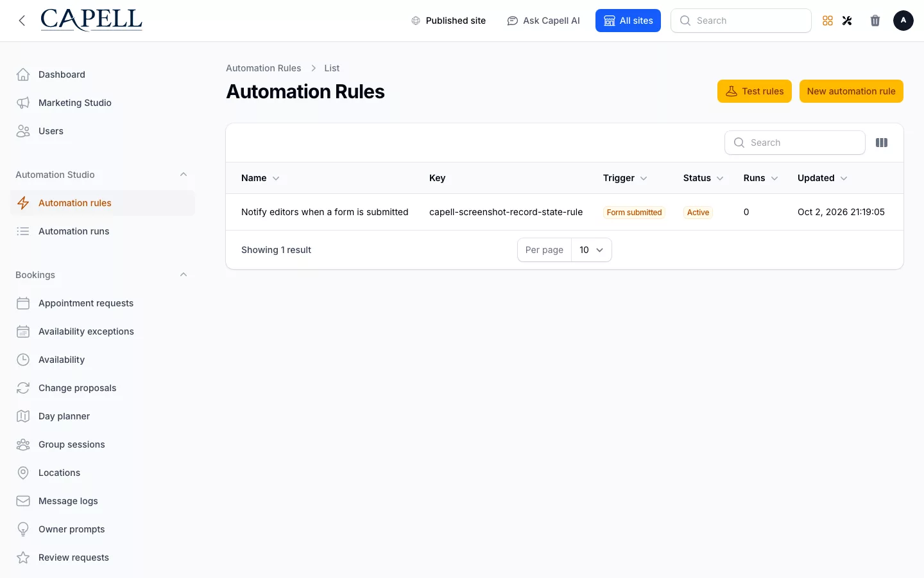Open Availability exceptions in sidebar
This screenshot has width=924, height=578.
tap(103, 331)
